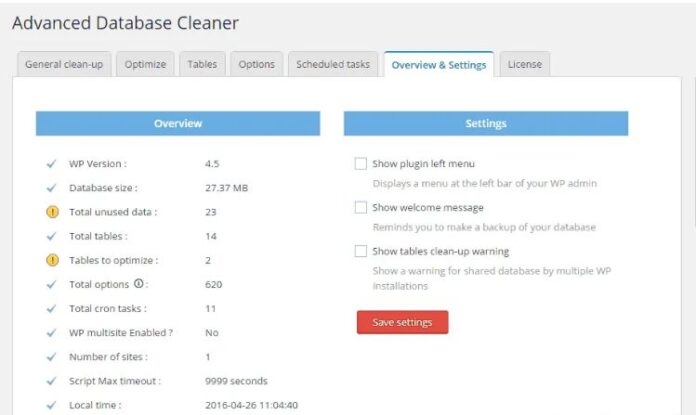696x415 pixels.
Task: Open the License tab
Action: point(525,64)
